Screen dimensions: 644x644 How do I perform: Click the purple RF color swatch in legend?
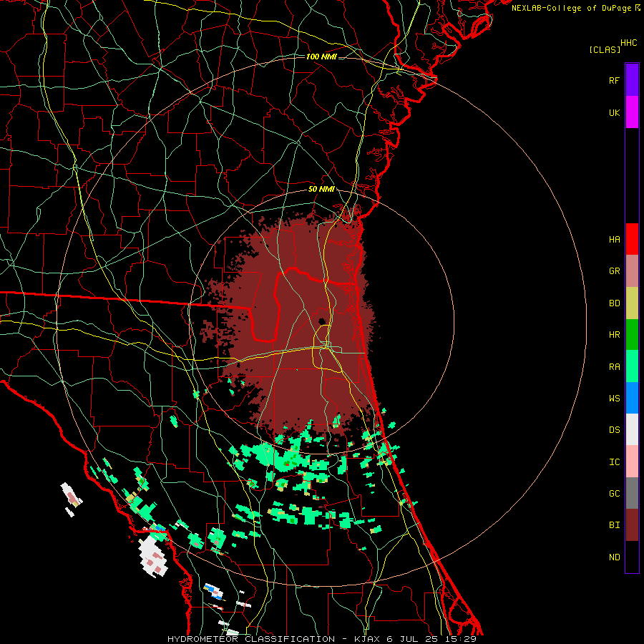point(632,79)
